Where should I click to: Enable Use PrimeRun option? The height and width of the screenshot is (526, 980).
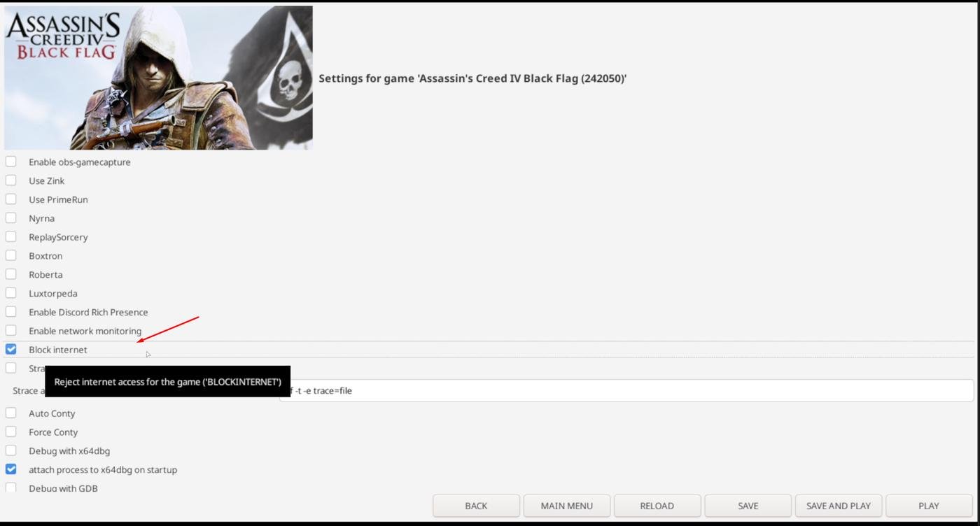(11, 199)
